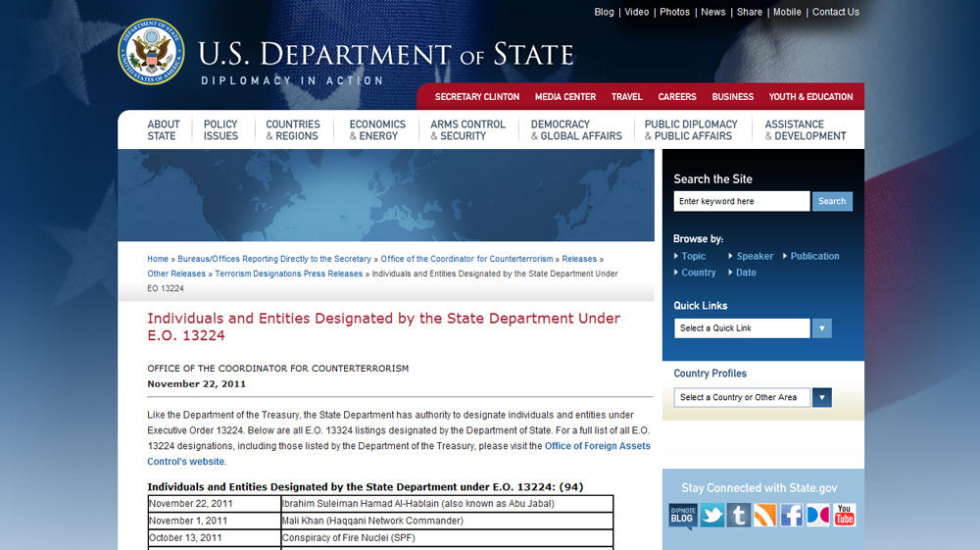Open the YouTube icon
This screenshot has height=550, width=980.
[x=844, y=516]
